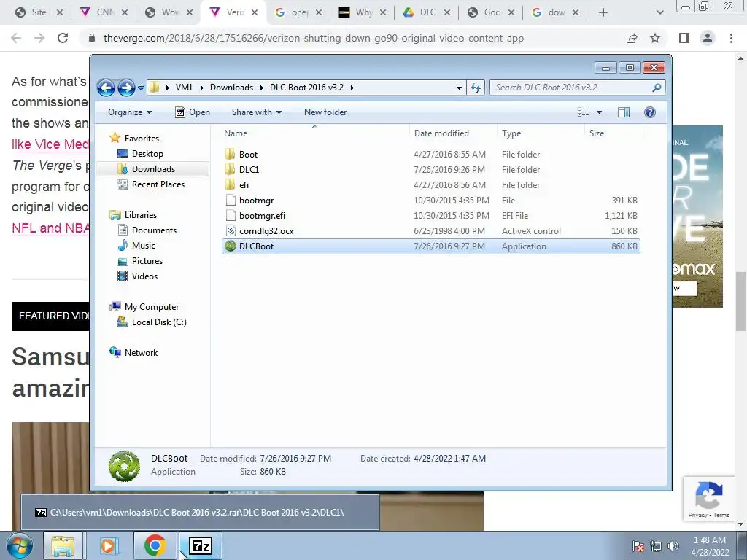Open Libraries in navigation pane

pos(141,215)
